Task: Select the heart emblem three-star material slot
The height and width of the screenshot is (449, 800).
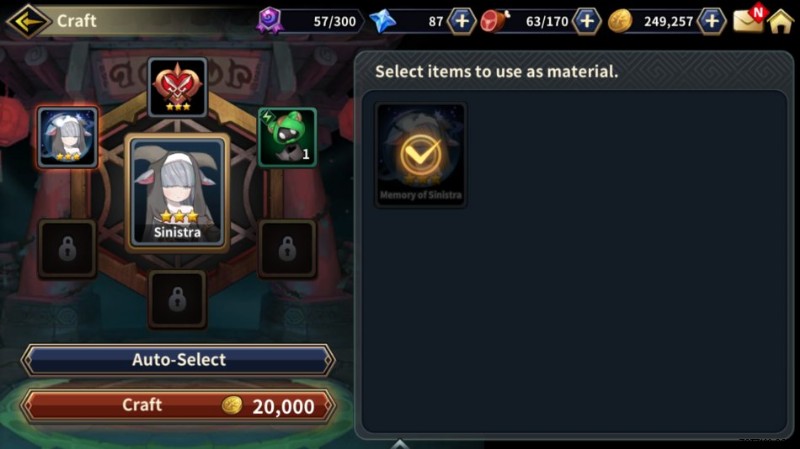Action: (178, 87)
